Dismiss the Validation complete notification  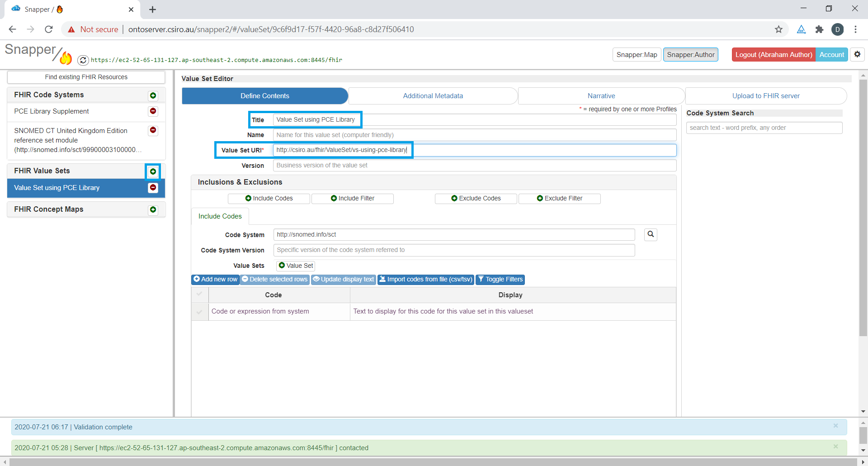click(x=835, y=426)
